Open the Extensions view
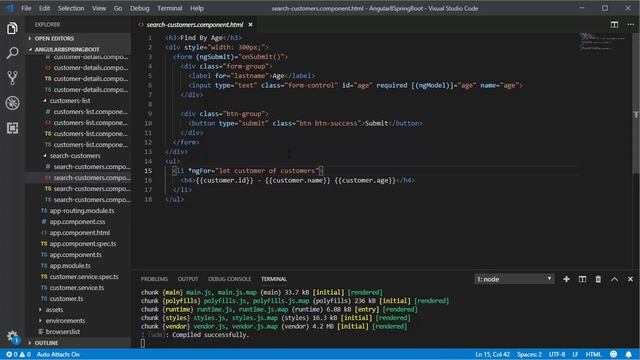Viewport: 640px width, 360px height. click(12, 128)
